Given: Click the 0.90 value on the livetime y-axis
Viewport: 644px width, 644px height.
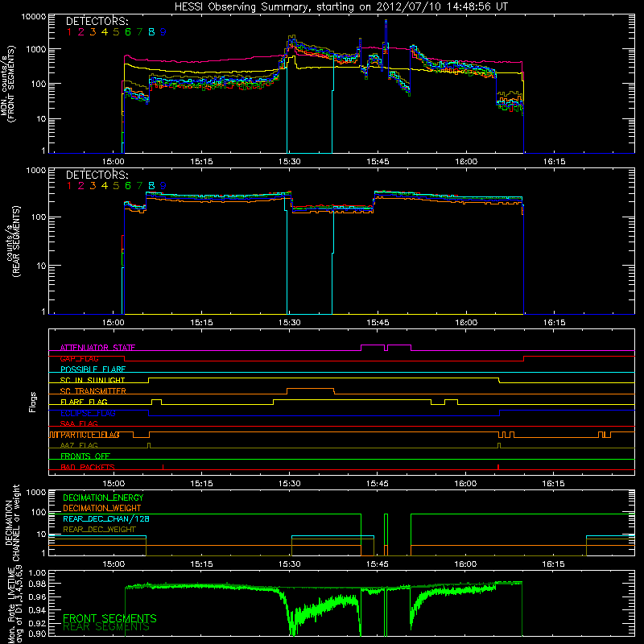Looking at the screenshot, I should tap(38, 634).
